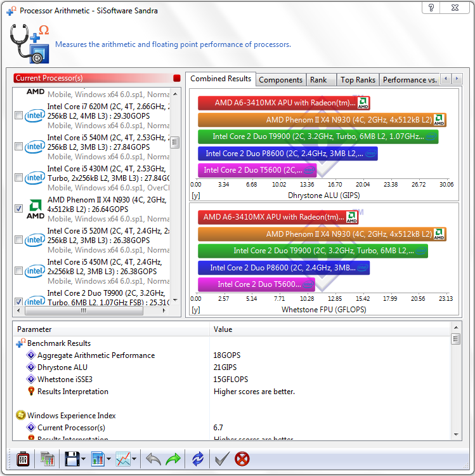Click processor list scroll left arrow

tap(18, 310)
